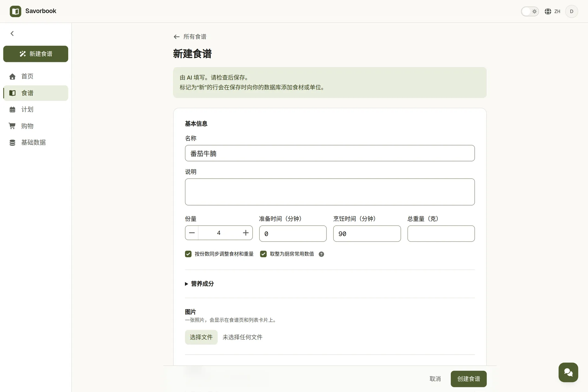Click the 新建食谱 page heading
Viewport: 588px width, 392px height.
pyautogui.click(x=192, y=54)
